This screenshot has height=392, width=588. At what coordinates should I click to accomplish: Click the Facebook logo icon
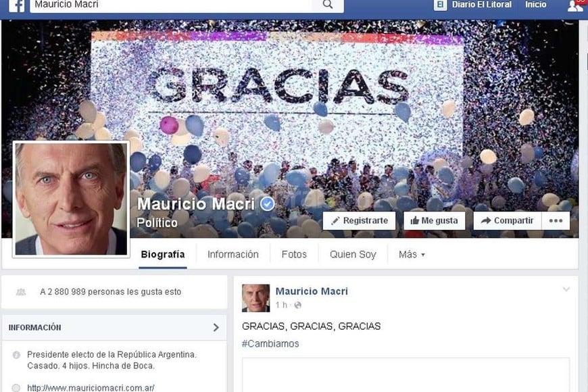pos(16,5)
